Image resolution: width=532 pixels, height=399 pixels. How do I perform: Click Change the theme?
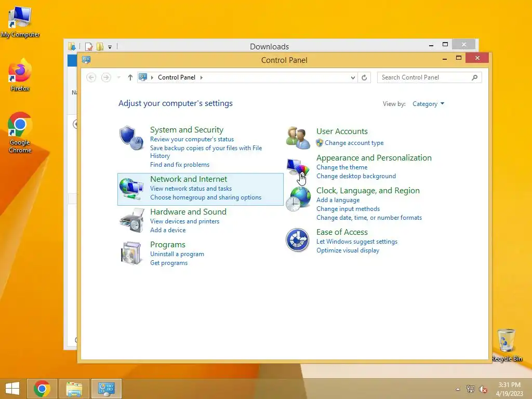point(342,167)
